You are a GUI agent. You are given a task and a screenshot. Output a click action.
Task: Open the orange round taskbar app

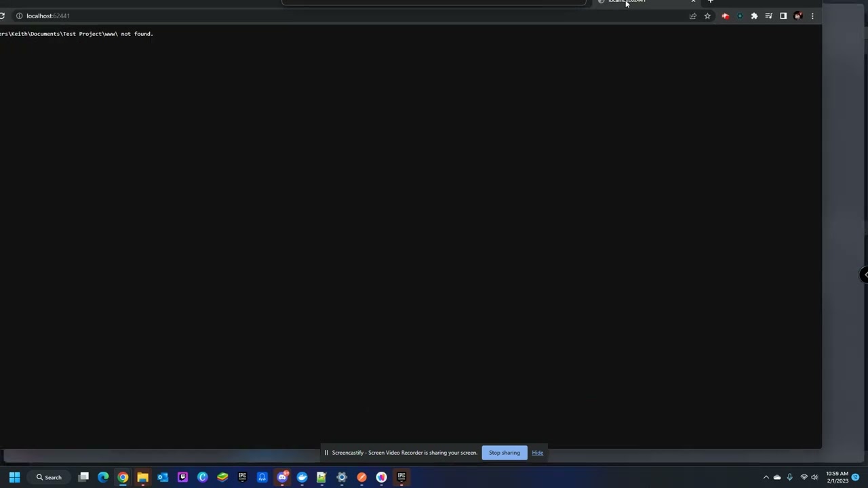361,477
